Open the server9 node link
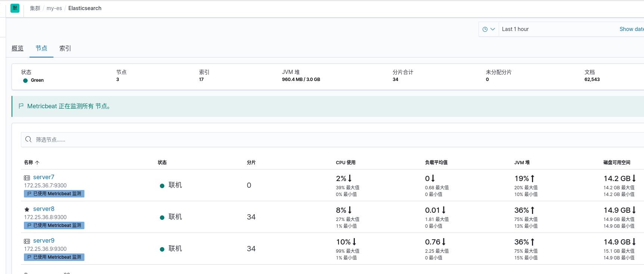The height and width of the screenshot is (274, 644). (44, 240)
